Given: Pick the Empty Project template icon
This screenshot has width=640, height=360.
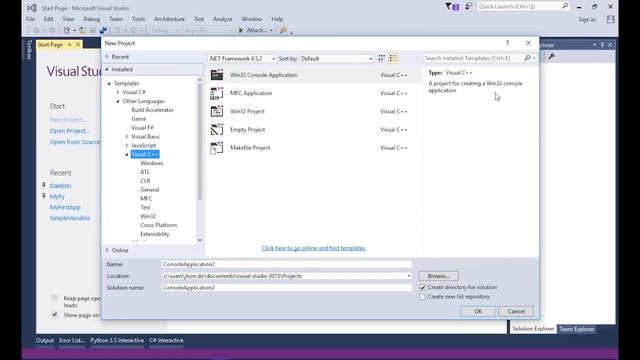Looking at the screenshot, I should 217,129.
